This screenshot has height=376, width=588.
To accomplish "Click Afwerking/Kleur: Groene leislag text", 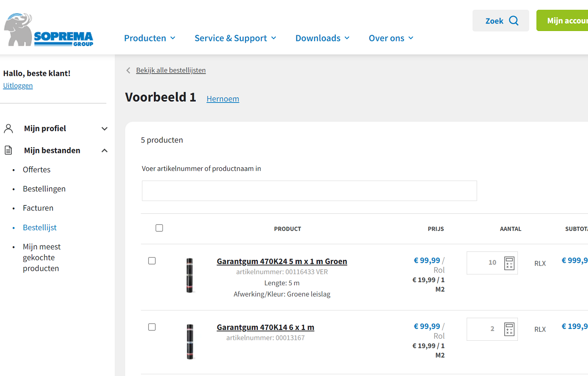I will (x=282, y=294).
